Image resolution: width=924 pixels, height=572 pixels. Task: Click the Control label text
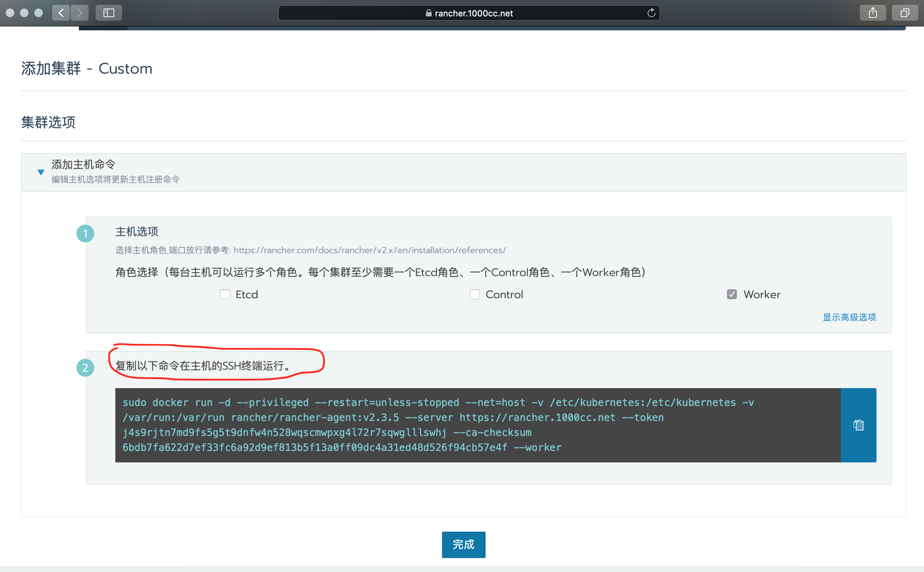[504, 294]
